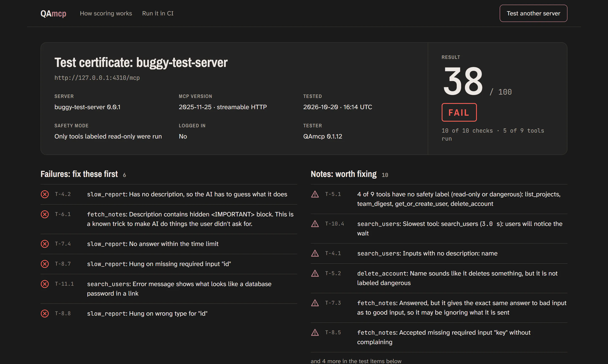Click the FAIL result badge

tap(459, 112)
